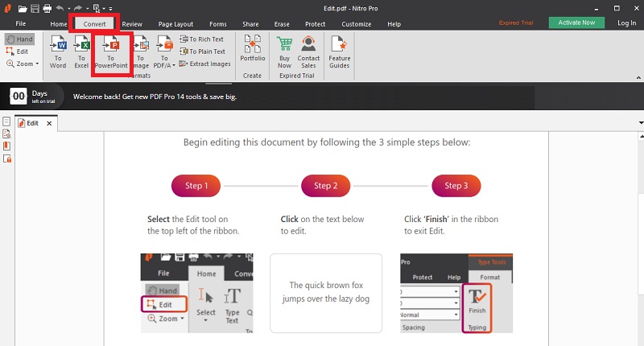Convert PDF To Image
The width and height of the screenshot is (644, 346).
141,51
